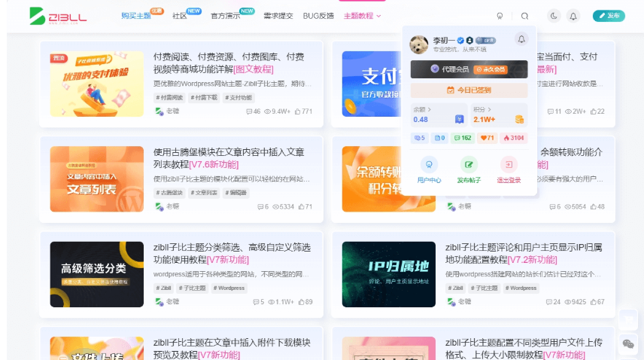Click the user avatar icon in header
This screenshot has height=360, width=644.
500,16
